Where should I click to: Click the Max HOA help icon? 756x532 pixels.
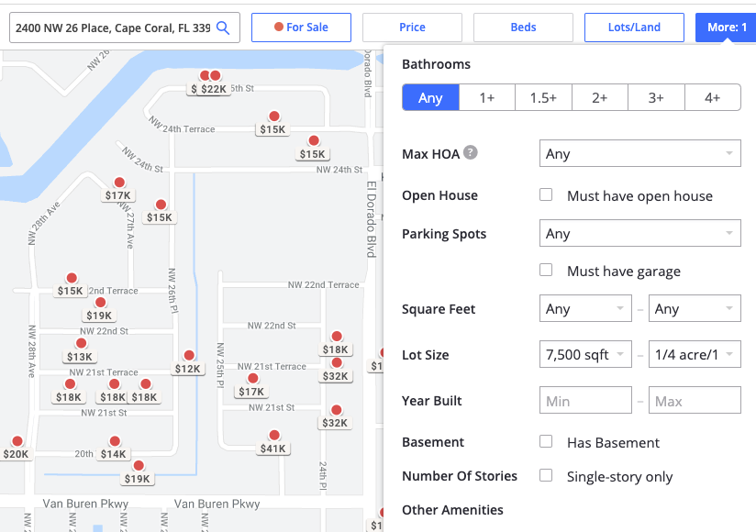pyautogui.click(x=470, y=152)
